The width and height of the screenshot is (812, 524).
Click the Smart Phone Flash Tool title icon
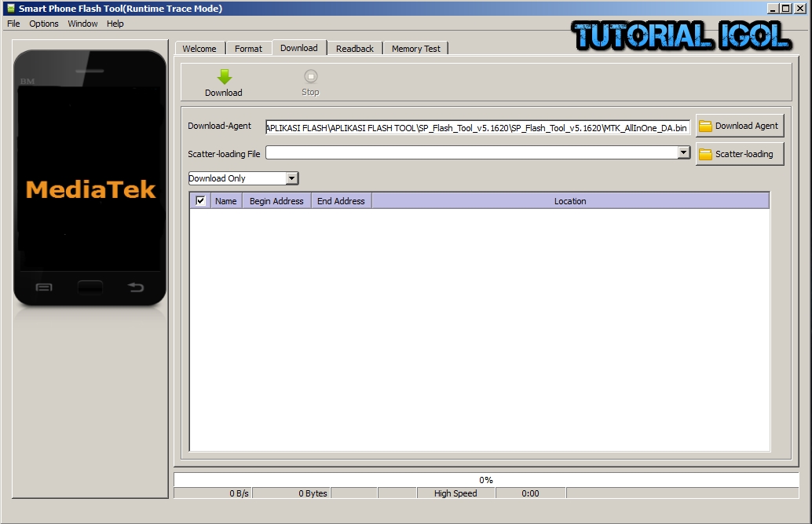10,9
